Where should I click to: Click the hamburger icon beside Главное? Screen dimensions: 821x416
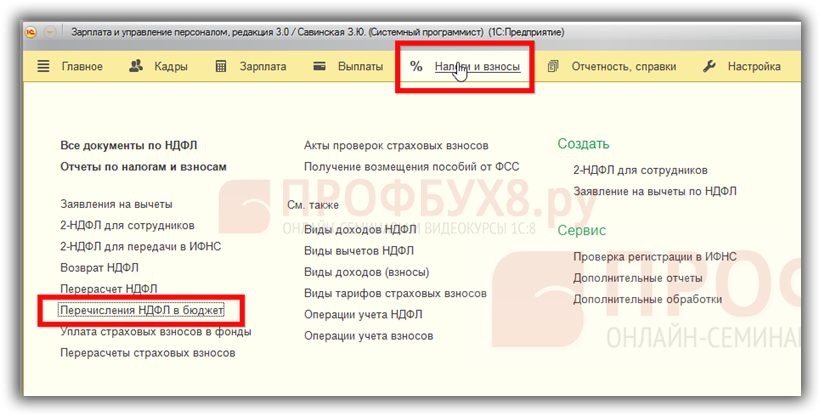pyautogui.click(x=43, y=66)
